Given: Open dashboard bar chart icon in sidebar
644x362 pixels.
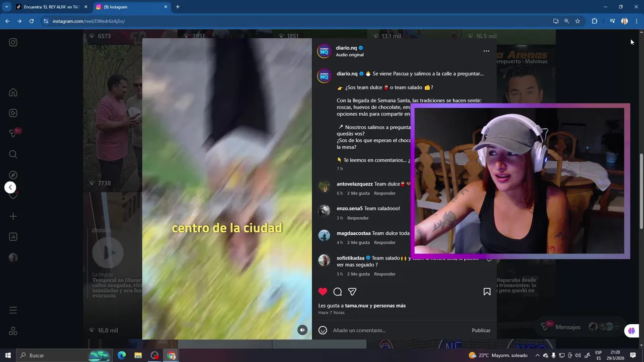Looking at the screenshot, I should [x=13, y=237].
